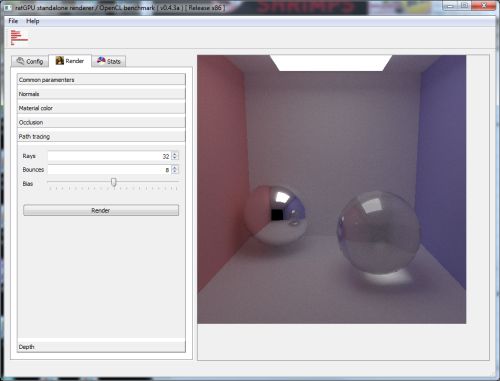Click the Rays value input field
Image resolution: width=500 pixels, height=381 pixels.
click(x=109, y=156)
